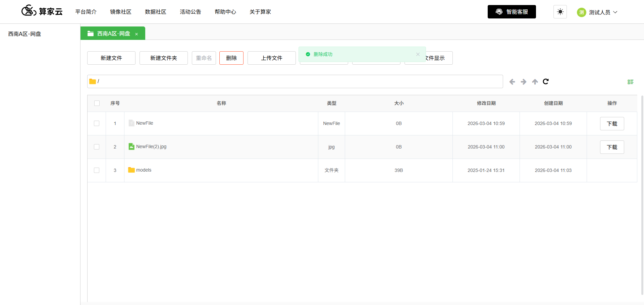This screenshot has width=644, height=305.
Task: Click the NewFile file name
Action: point(145,123)
